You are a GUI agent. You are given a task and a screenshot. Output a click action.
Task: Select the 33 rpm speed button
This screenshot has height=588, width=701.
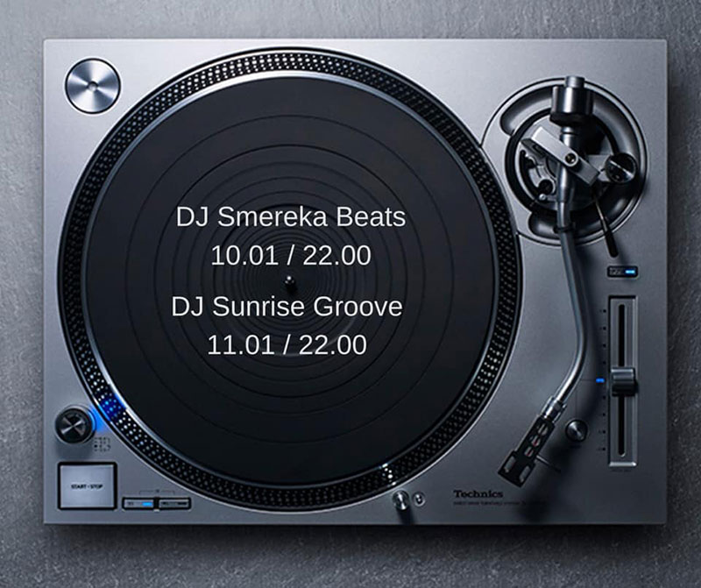137,503
